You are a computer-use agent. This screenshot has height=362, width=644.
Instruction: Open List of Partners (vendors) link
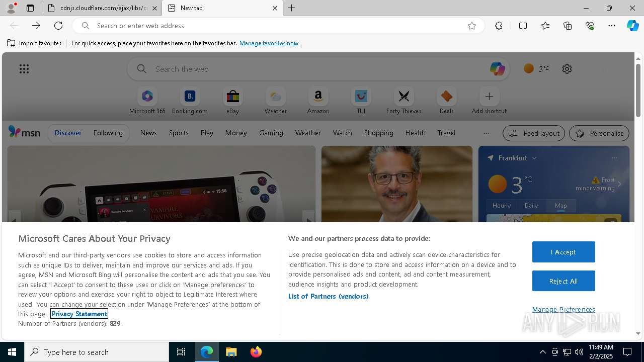pos(329,296)
